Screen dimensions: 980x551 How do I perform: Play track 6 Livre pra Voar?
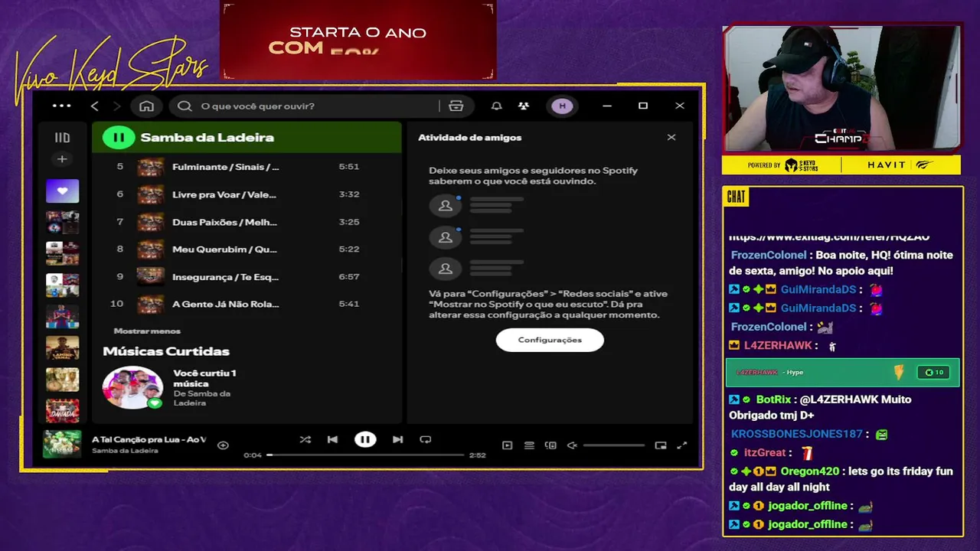[x=247, y=194]
